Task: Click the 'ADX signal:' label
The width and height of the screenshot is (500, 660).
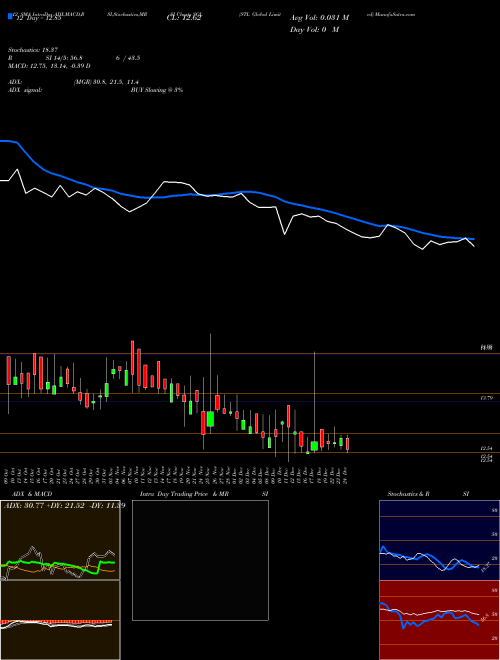Action: pos(25,90)
